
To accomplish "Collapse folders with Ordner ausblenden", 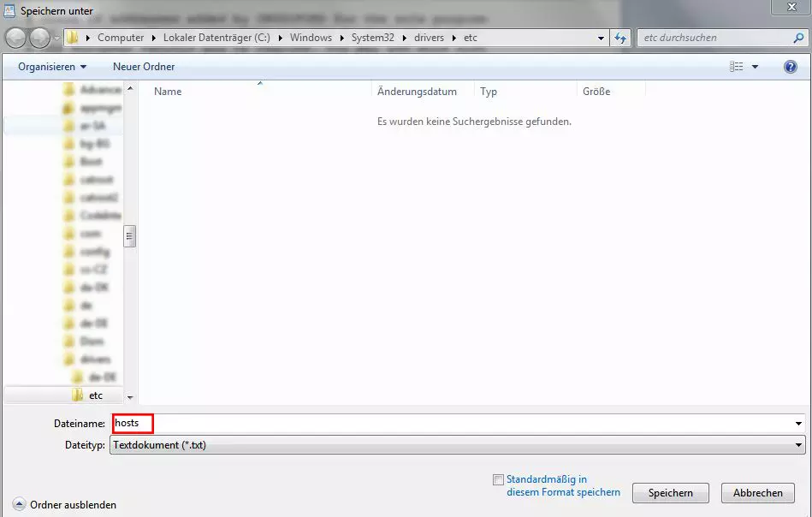I will click(x=64, y=504).
